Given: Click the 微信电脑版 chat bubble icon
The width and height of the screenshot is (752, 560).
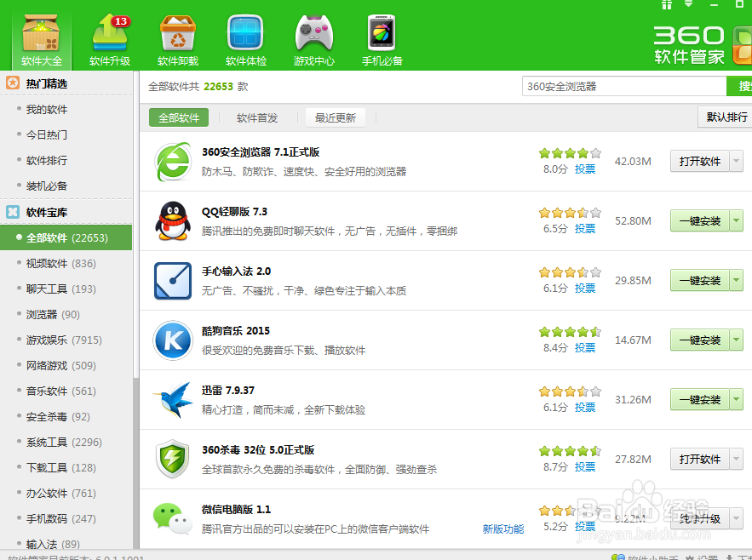Looking at the screenshot, I should (x=173, y=518).
